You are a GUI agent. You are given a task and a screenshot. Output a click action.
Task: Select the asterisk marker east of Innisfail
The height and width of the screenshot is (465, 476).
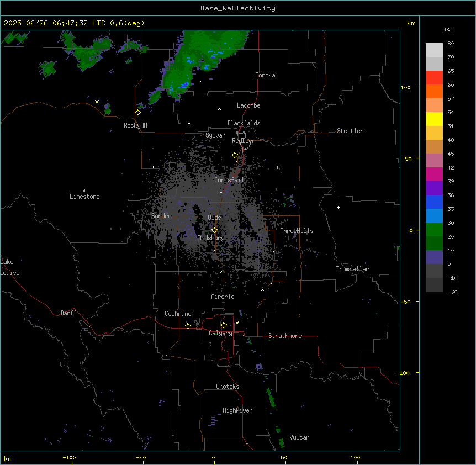(x=277, y=167)
